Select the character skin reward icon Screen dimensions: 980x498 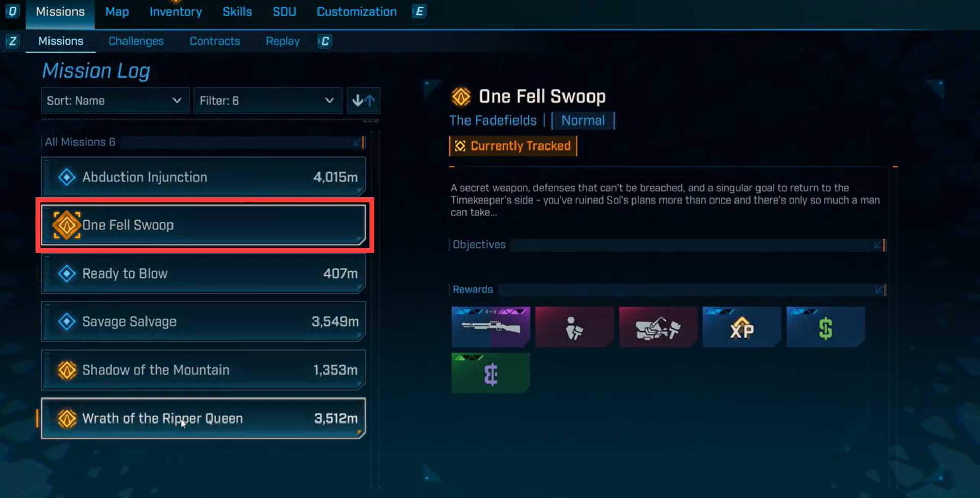[x=574, y=327]
